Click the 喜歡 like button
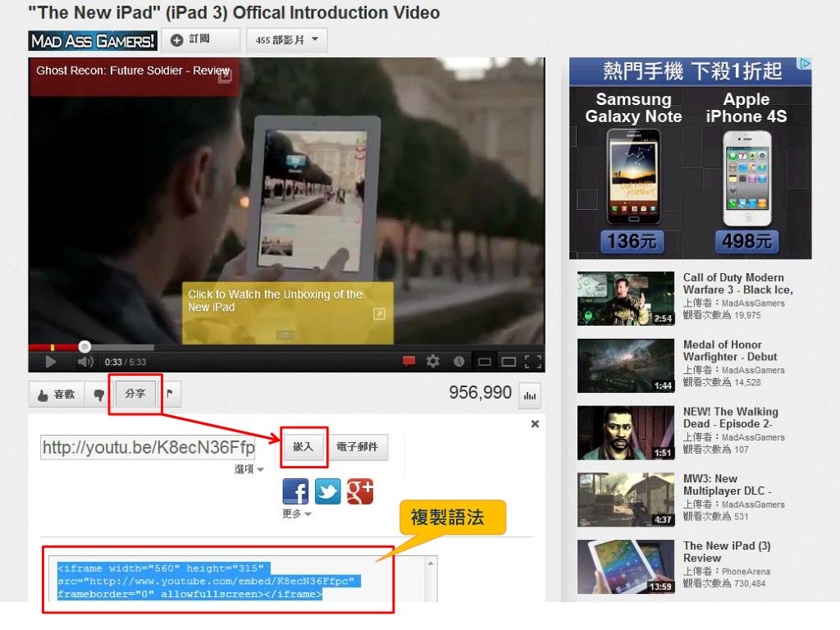840x630 pixels. 57,395
